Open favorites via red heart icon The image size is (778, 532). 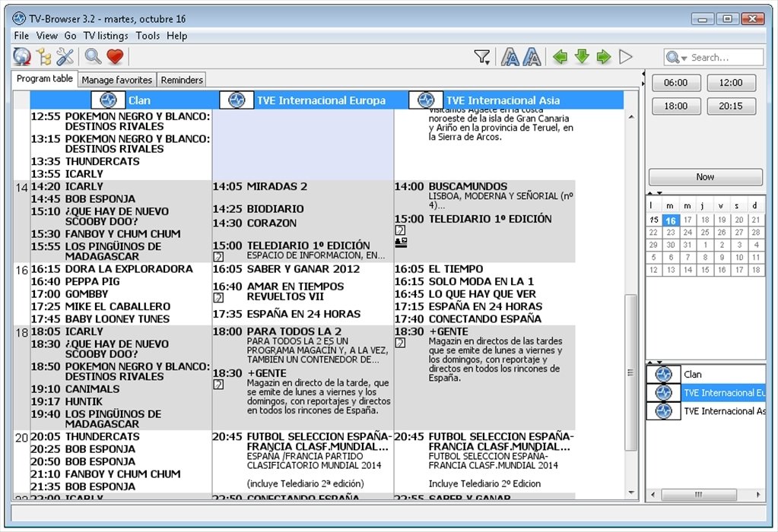click(115, 57)
